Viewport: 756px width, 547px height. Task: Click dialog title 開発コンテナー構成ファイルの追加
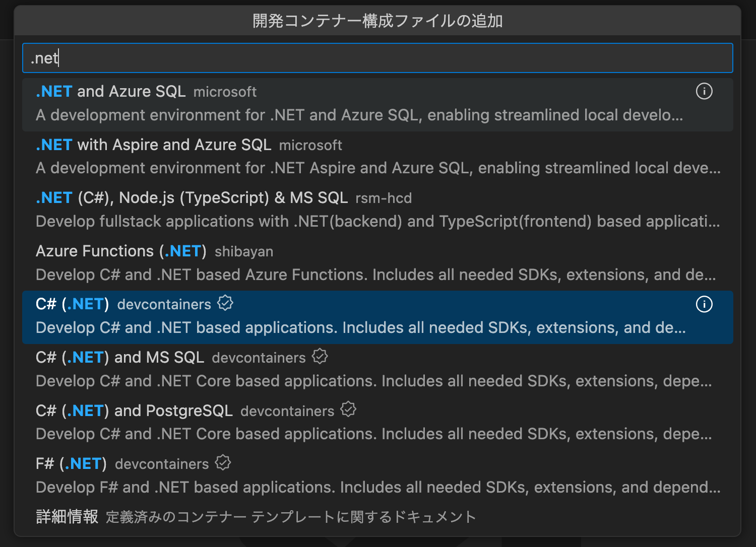coord(377,21)
